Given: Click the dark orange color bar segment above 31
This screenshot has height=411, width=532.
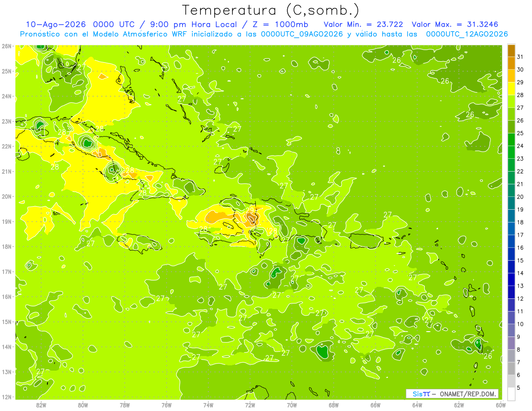Looking at the screenshot, I should point(511,51).
